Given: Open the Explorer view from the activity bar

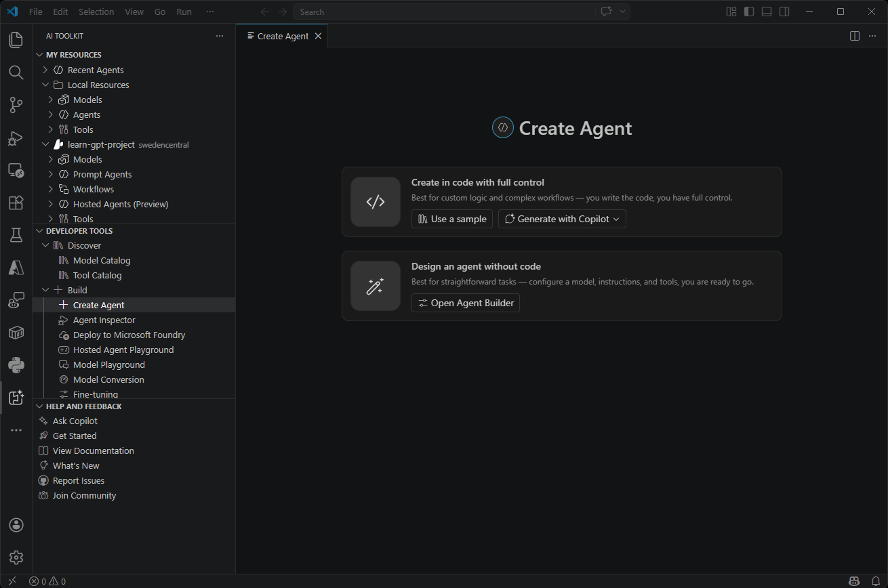Looking at the screenshot, I should pos(16,40).
